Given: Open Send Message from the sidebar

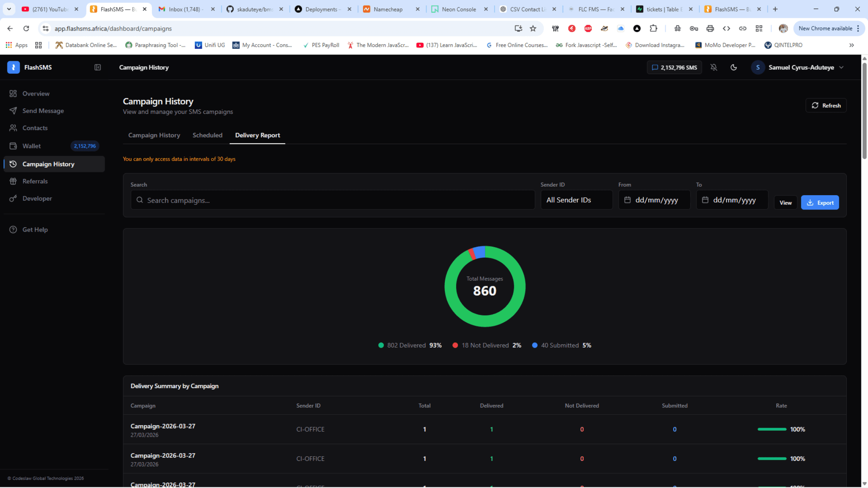Looking at the screenshot, I should click(43, 111).
